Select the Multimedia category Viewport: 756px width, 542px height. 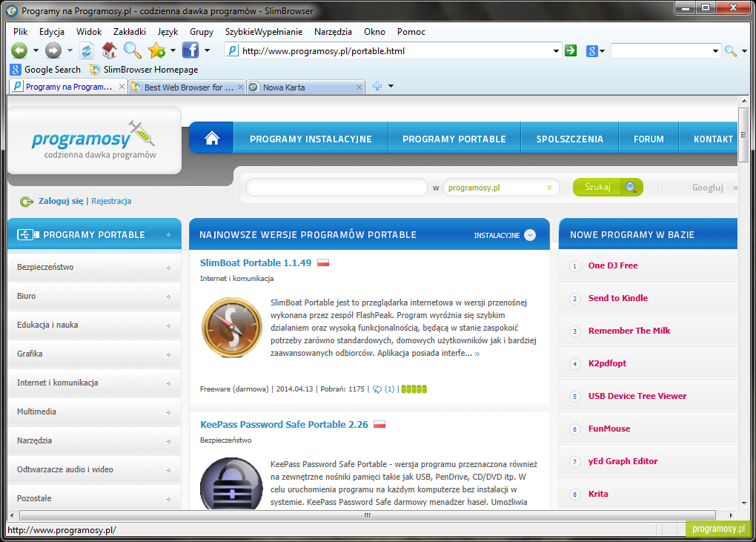(x=94, y=412)
